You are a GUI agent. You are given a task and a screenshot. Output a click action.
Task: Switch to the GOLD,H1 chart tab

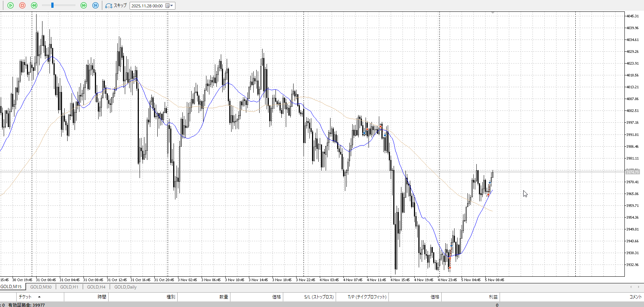69,287
